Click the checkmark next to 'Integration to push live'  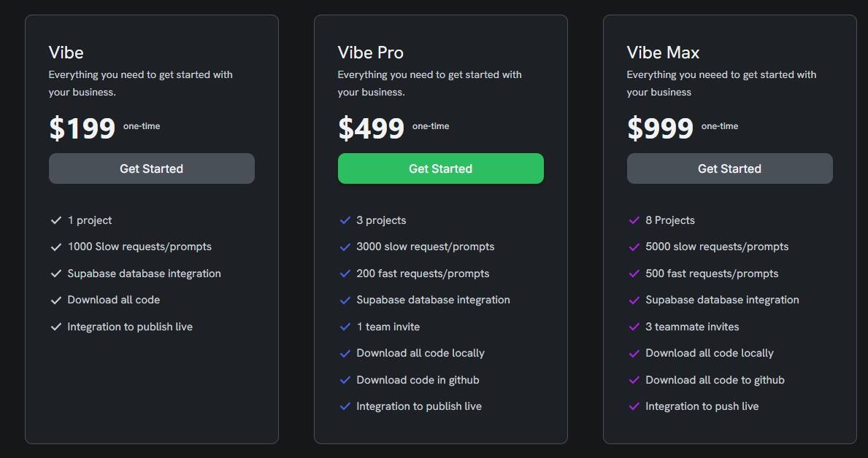coord(634,406)
